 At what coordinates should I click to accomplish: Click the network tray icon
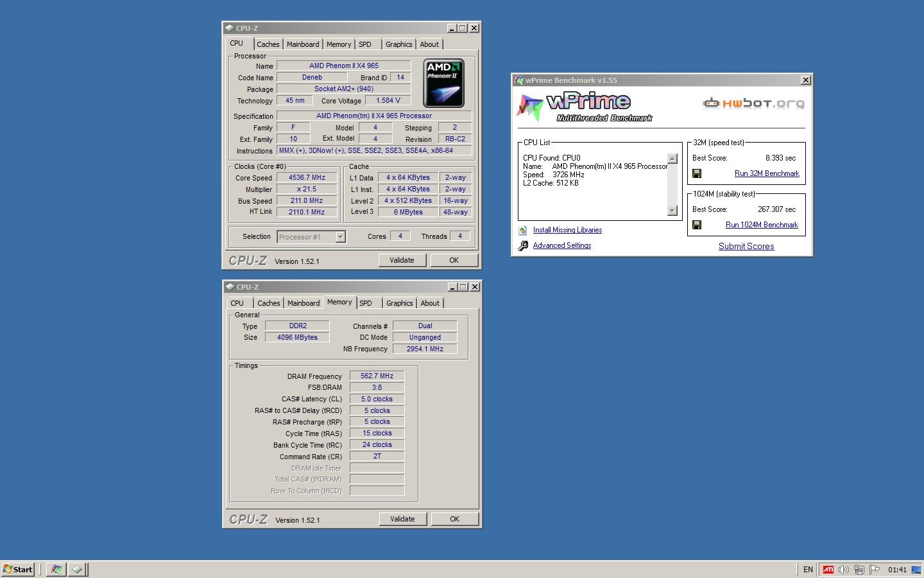point(859,570)
